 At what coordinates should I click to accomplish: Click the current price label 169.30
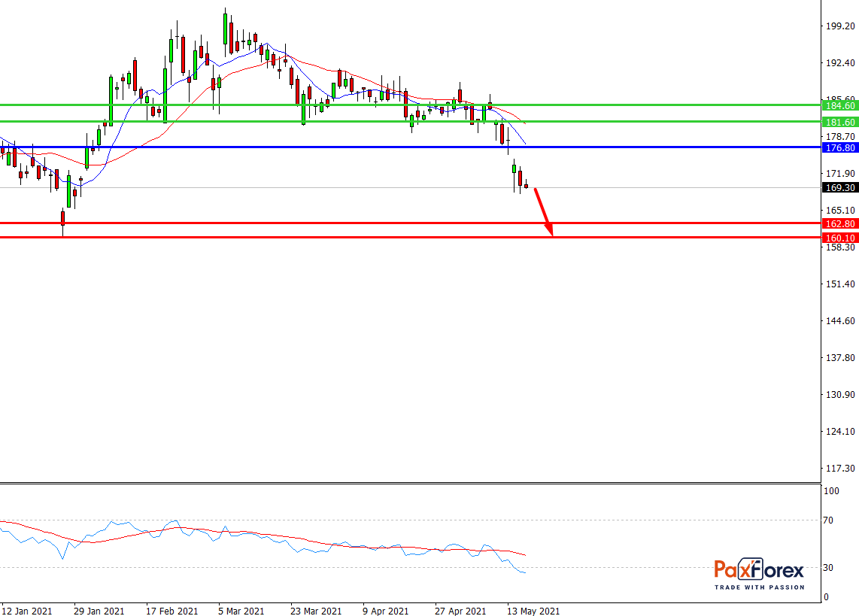point(840,188)
